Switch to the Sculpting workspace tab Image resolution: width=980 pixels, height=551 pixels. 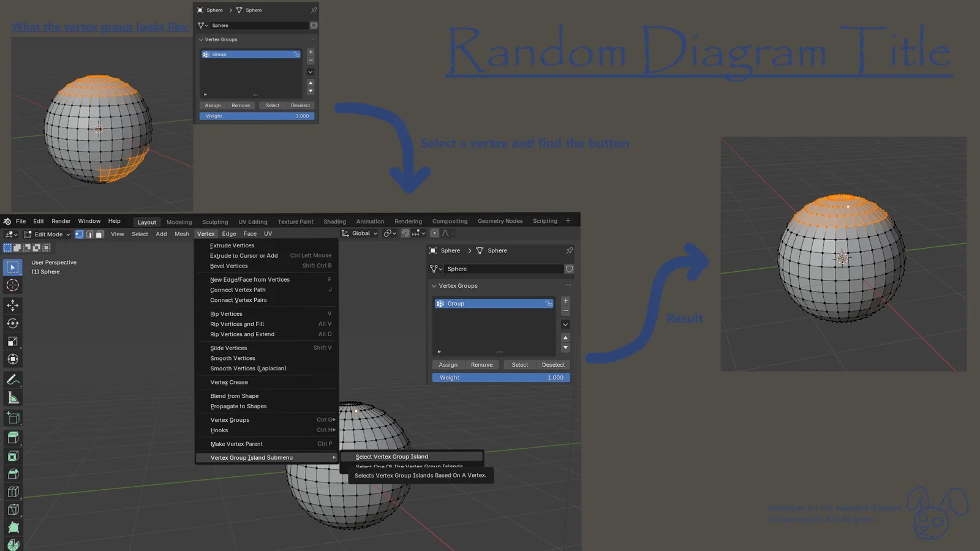(215, 222)
